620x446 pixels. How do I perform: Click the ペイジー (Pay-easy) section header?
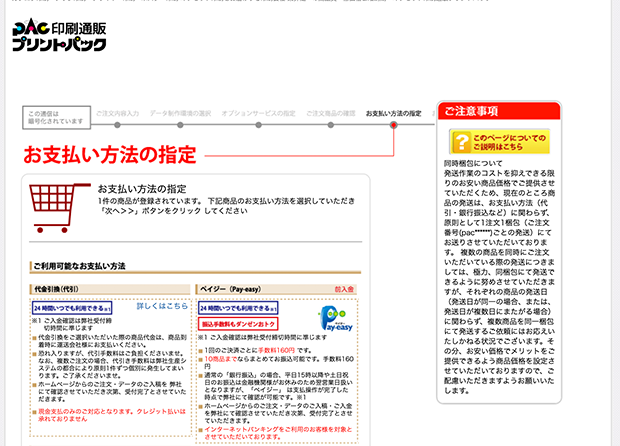tap(276, 289)
